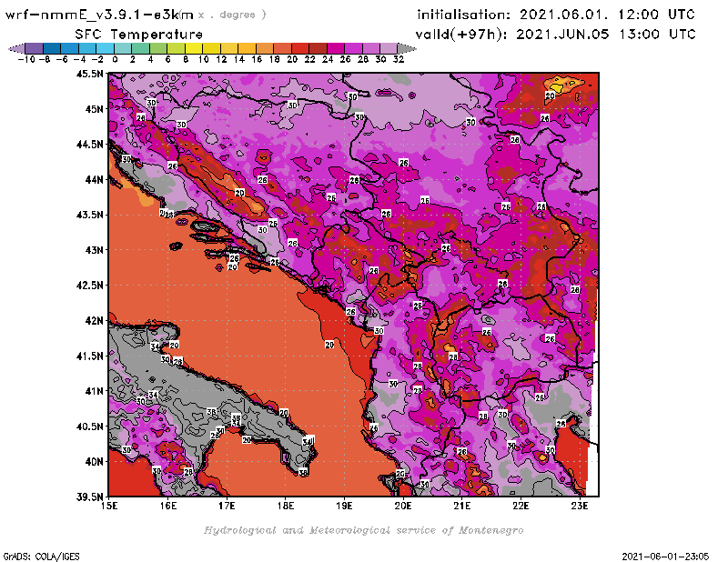728x562 pixels.
Task: Click the 'valid(+97h): 2021.JUN.05 13:00 UTC' line
Action: coord(555,35)
